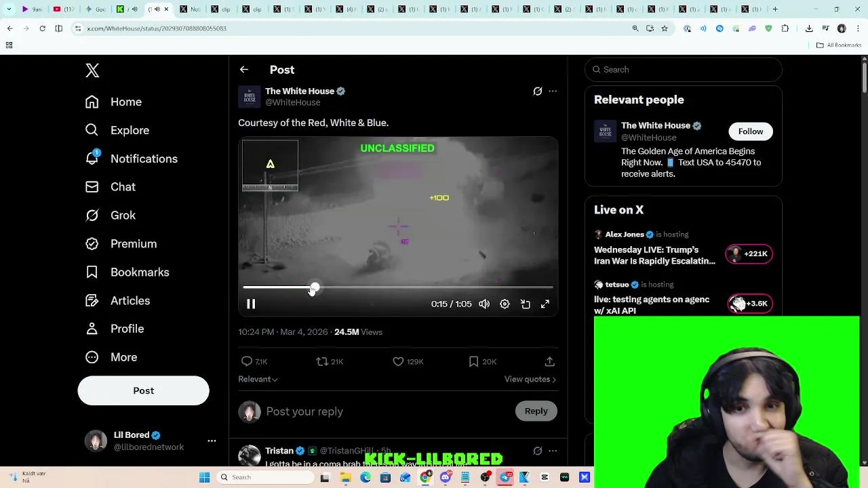Open Tristan's reply more options menu
This screenshot has height=488, width=868.
(x=553, y=451)
